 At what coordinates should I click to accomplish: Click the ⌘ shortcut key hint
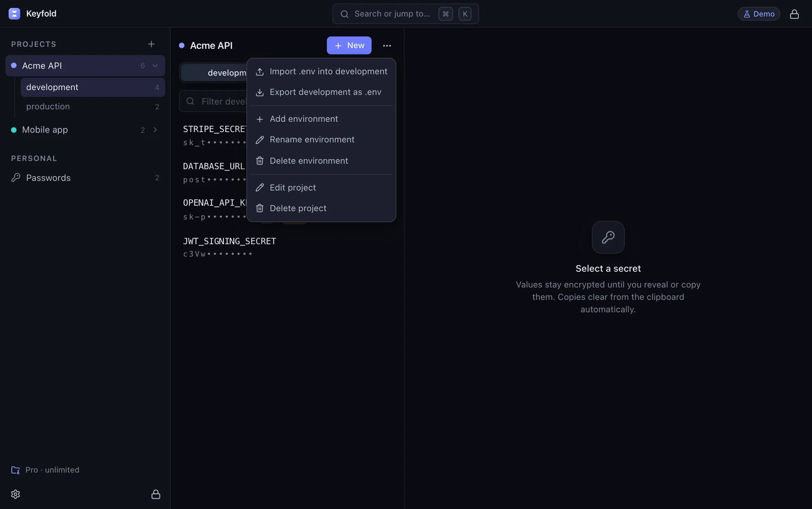click(446, 14)
